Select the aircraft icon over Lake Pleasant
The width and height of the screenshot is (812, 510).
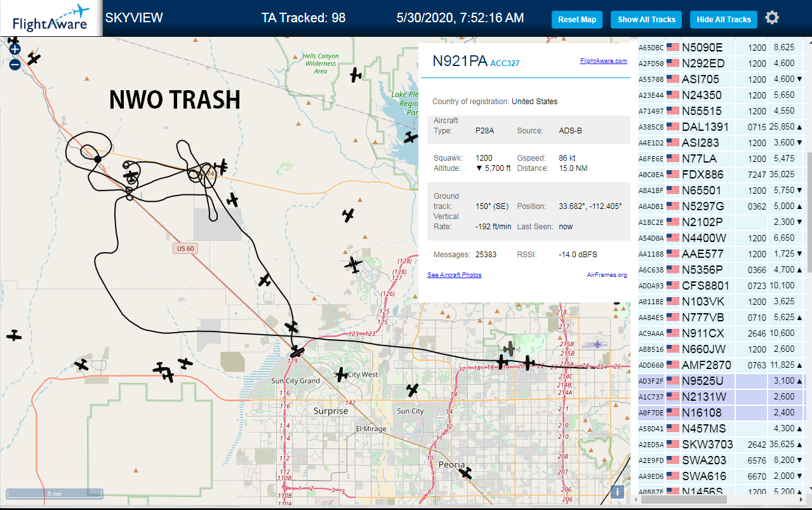point(411,137)
